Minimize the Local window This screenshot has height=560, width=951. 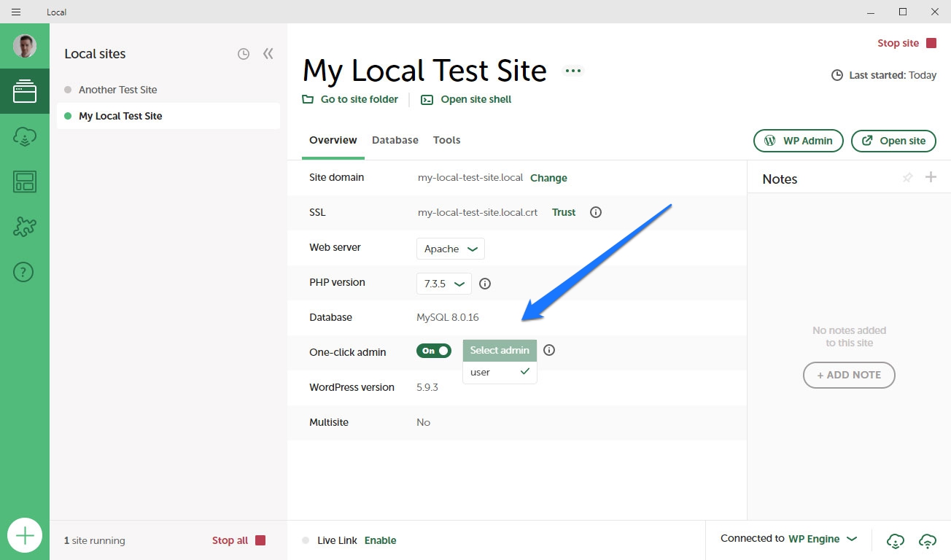pos(871,12)
